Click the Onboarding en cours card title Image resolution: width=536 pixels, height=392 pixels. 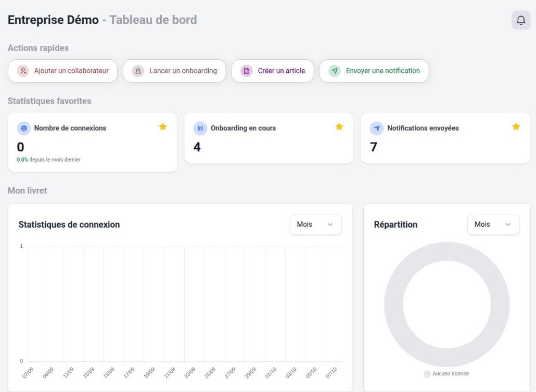243,128
